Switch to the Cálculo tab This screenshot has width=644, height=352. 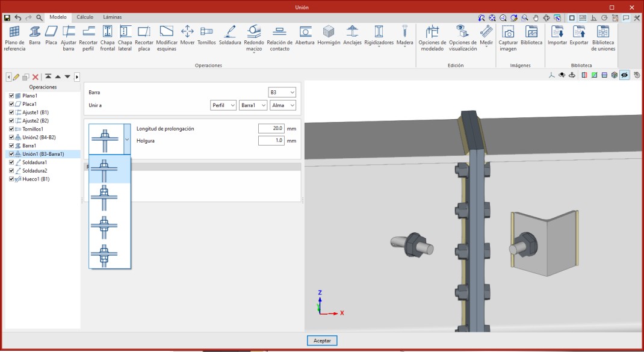(84, 17)
